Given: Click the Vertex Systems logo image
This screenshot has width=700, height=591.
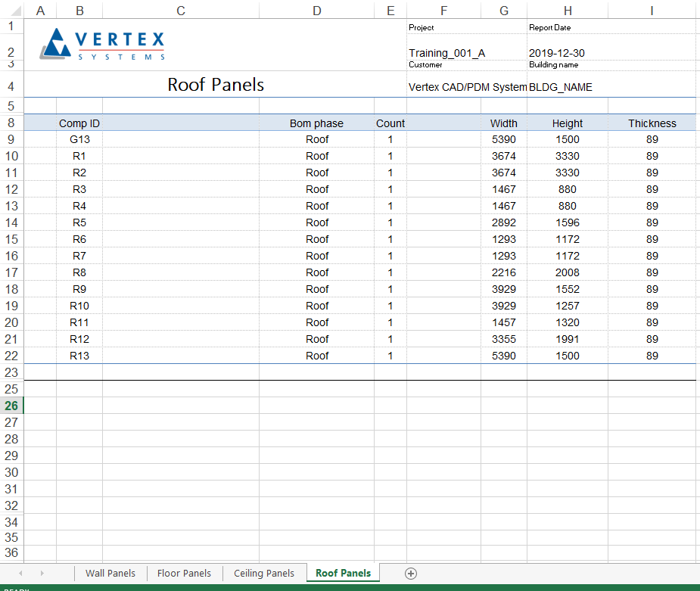Looking at the screenshot, I should click(104, 44).
